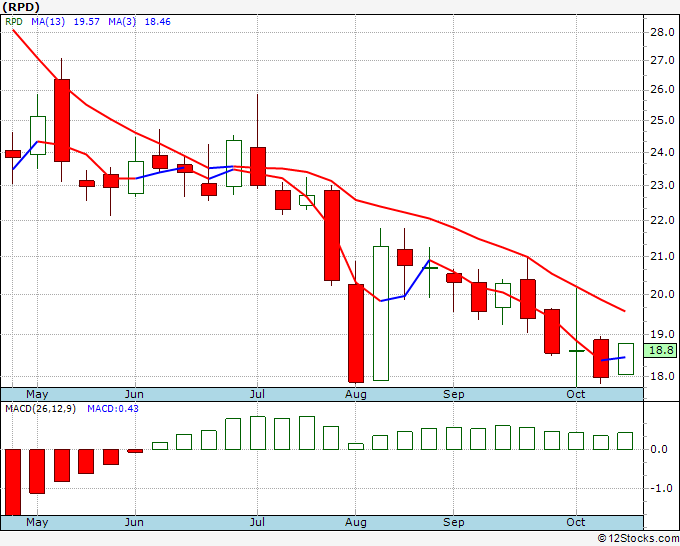The height and width of the screenshot is (546, 680).
Task: Click the MA(3) value 18.46
Action: (x=157, y=22)
